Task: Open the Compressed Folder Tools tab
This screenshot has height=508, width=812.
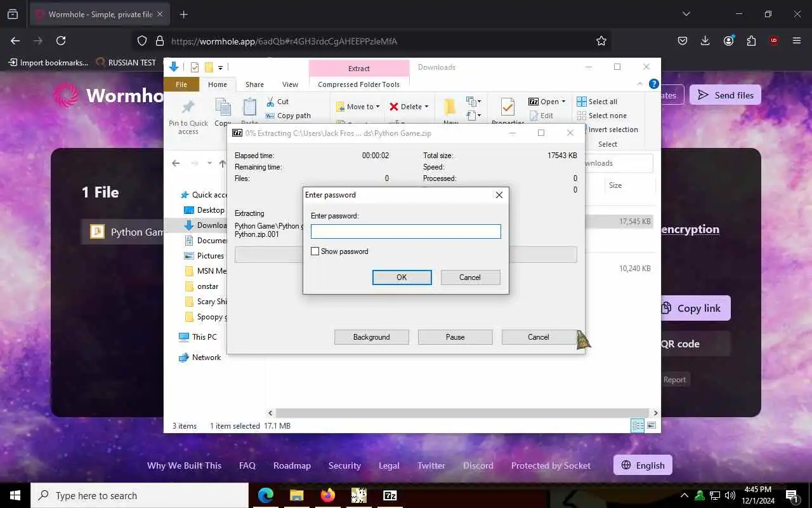Action: [359, 84]
